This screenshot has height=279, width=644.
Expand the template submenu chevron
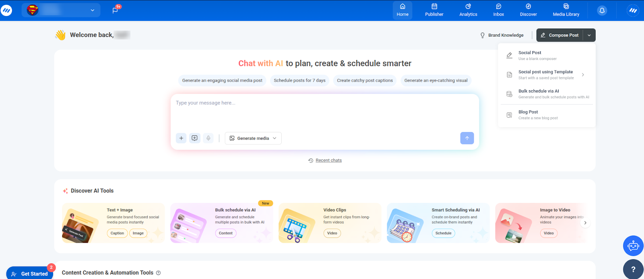click(x=583, y=75)
